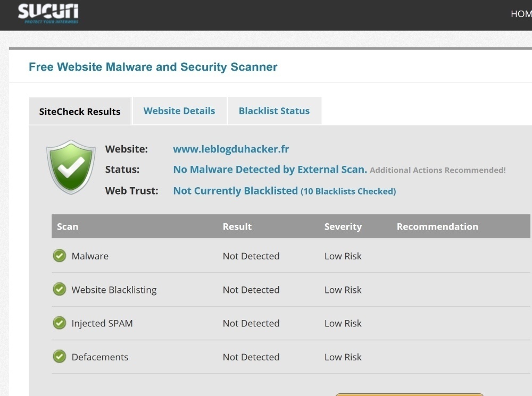The image size is (532, 396).
Task: Click the Website: field label
Action: (127, 149)
